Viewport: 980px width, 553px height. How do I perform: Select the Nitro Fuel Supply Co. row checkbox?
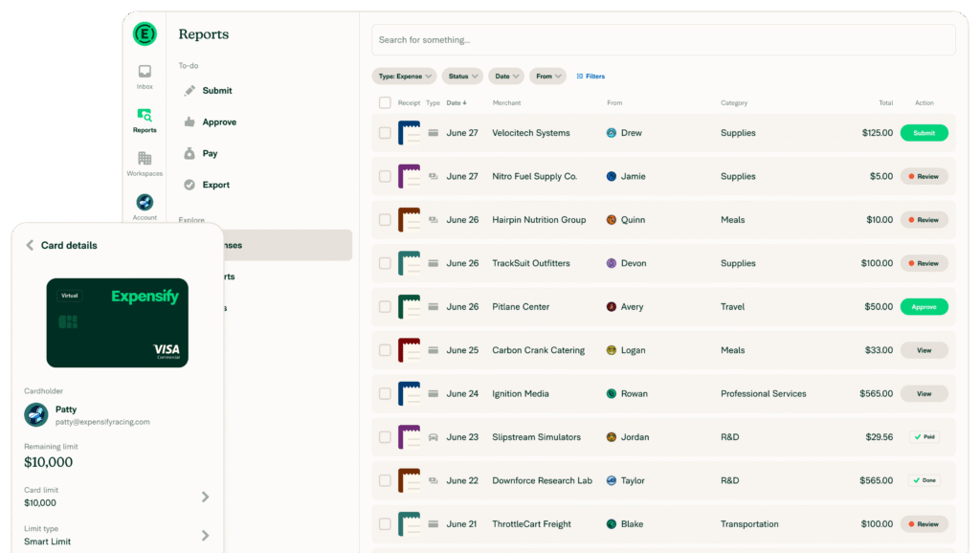[x=385, y=176]
